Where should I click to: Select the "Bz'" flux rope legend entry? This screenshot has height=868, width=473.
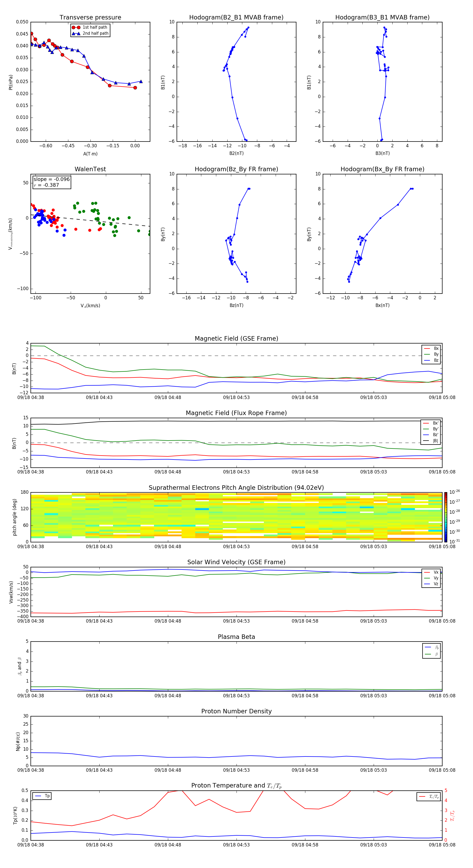pos(431,435)
